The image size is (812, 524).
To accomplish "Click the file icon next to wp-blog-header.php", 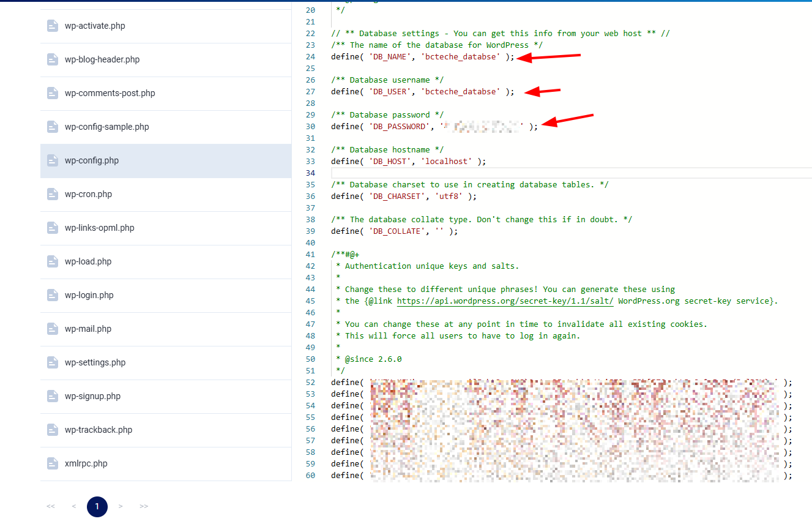I will [x=53, y=59].
